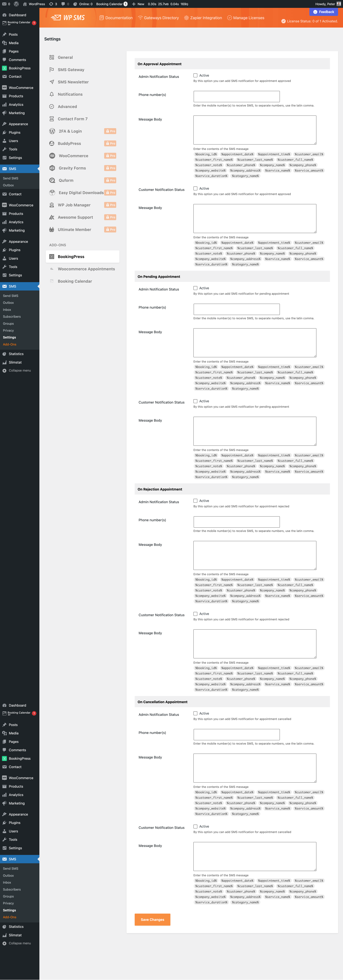Click the Pro lock badge beside Gravity Forms
This screenshot has width=343, height=980.
click(x=110, y=168)
